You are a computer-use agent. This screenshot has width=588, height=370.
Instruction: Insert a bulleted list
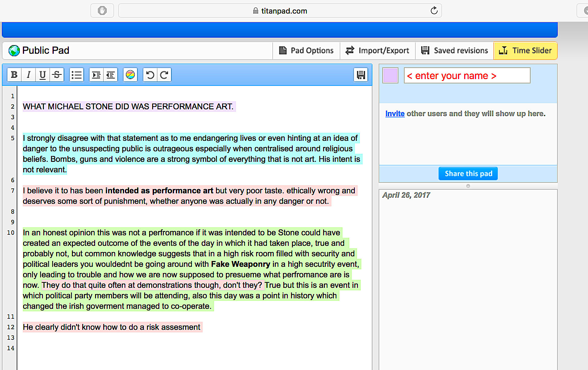(77, 75)
